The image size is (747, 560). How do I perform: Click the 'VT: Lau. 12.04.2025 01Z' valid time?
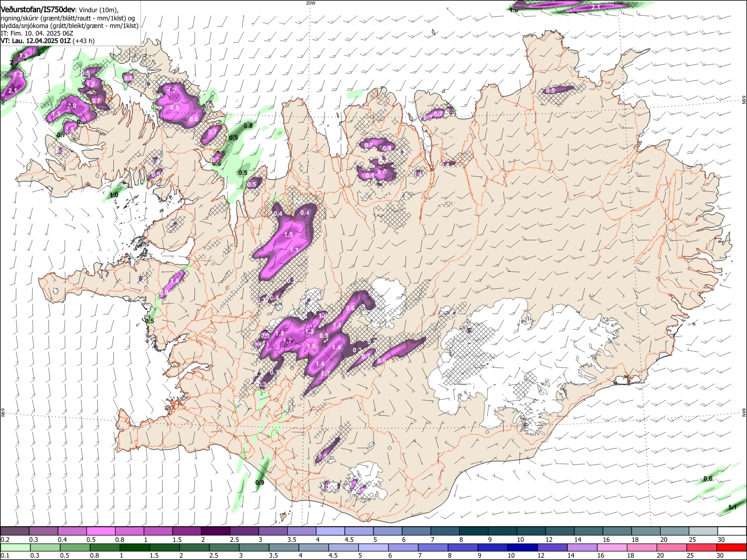(x=36, y=41)
